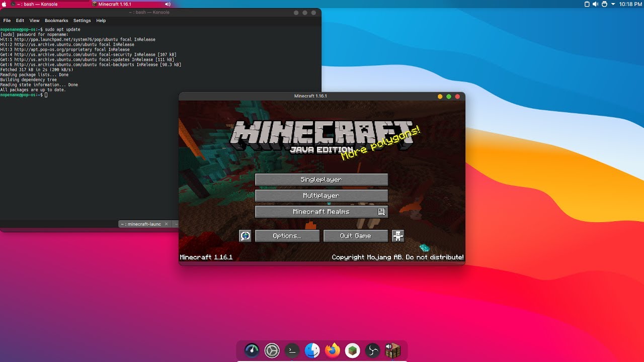Screen dimensions: 644x362
Task: Click 'All packages are up to date.' line
Action: coord(33,90)
